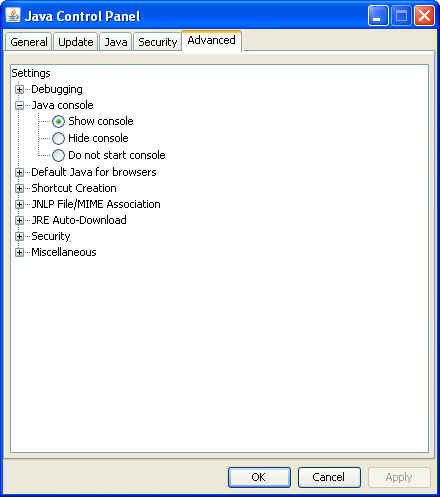Open the Update tab
Screen dimensions: 440x497
(x=76, y=42)
